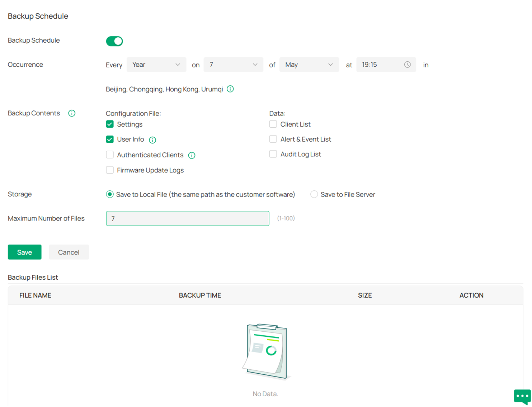The image size is (532, 407).
Task: Select Save to File Server option
Action: click(314, 194)
